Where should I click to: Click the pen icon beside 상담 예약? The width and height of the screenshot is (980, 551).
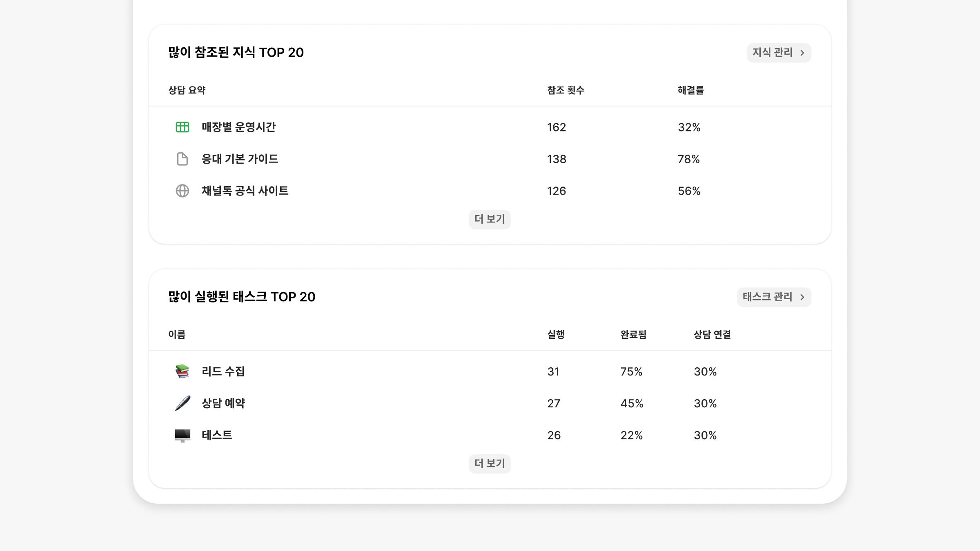[182, 403]
